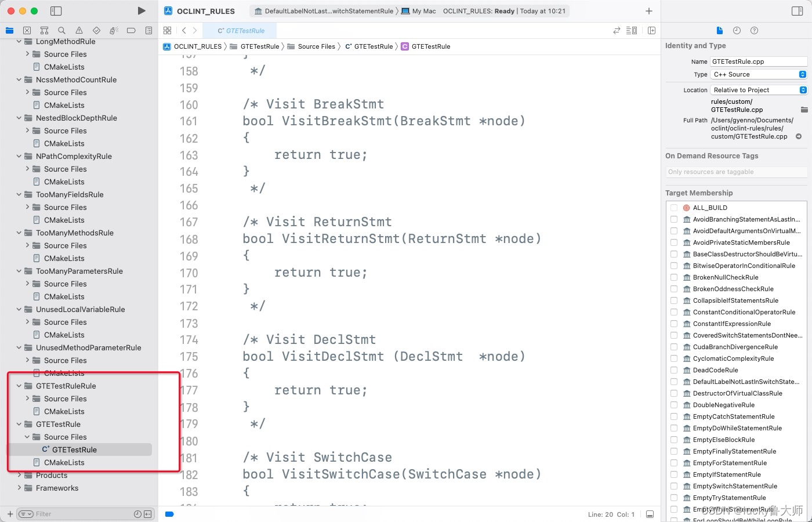
Task: Open the editor options lines menu
Action: tap(632, 31)
